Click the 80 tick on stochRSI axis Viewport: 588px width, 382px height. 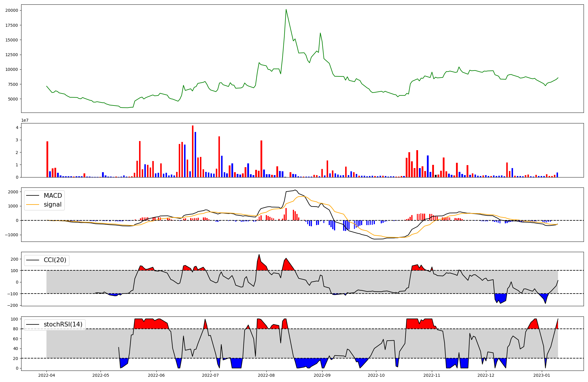pos(16,329)
